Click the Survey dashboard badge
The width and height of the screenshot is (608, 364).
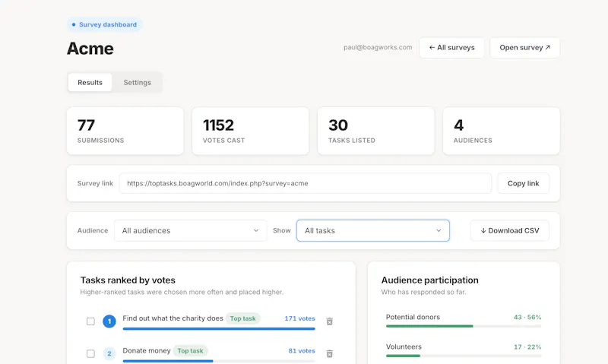click(x=105, y=24)
